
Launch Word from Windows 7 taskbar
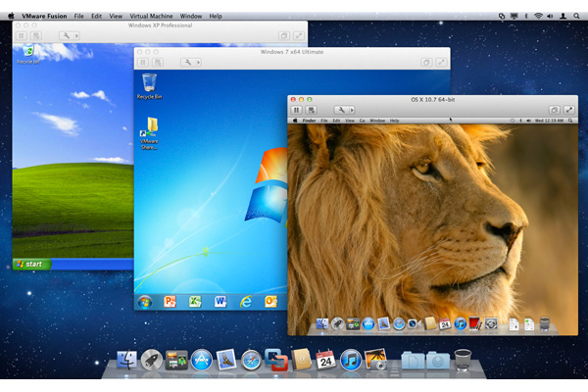(220, 301)
